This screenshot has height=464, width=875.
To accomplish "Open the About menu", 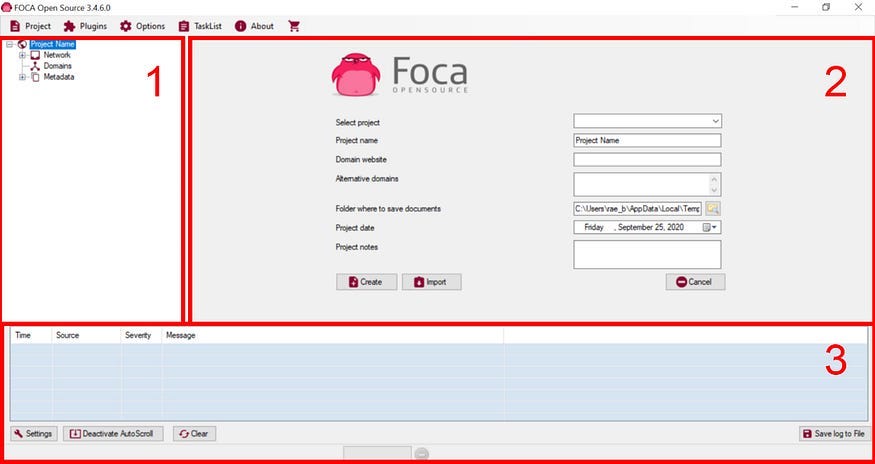I will (254, 26).
